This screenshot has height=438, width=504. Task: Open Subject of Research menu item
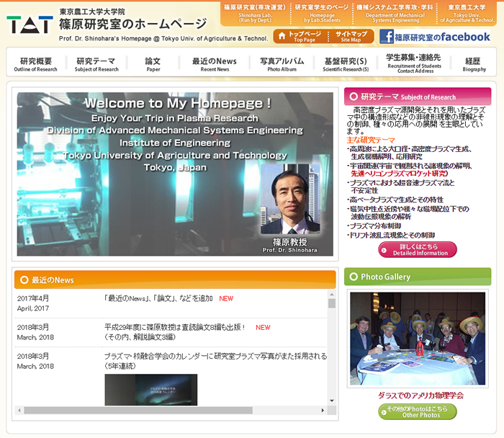tap(96, 64)
